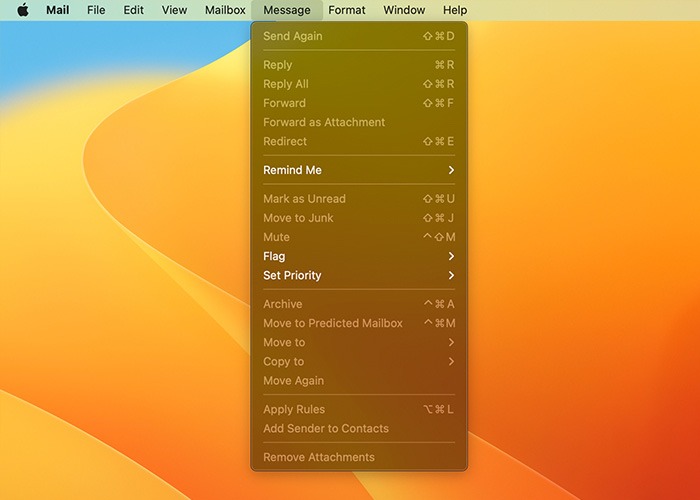Select Reply All in the menu
700x500 pixels.
coord(359,84)
